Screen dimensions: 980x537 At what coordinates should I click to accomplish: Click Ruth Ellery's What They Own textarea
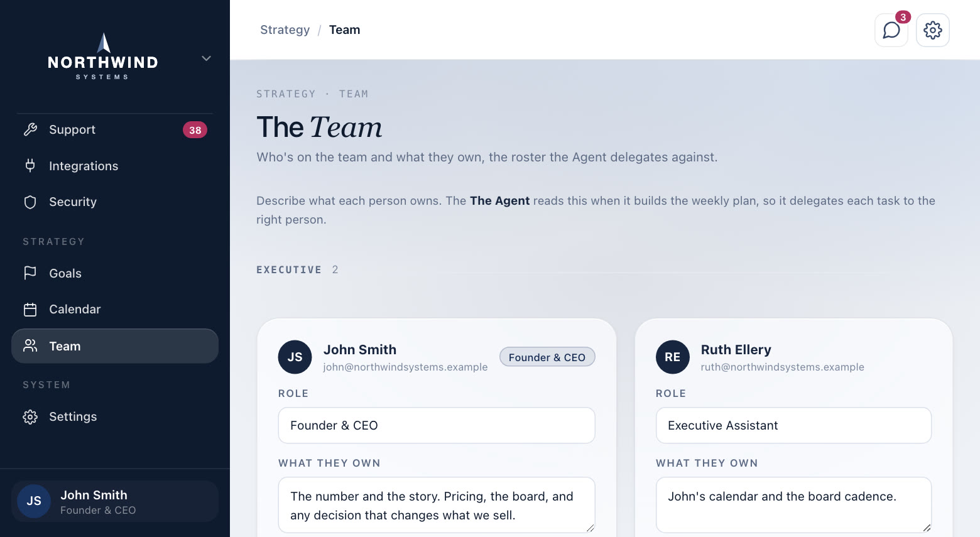tap(793, 505)
